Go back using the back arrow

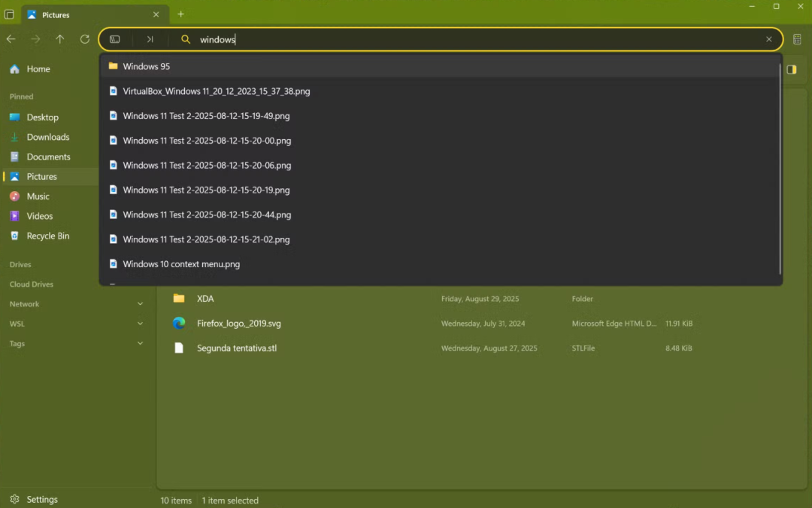tap(11, 39)
